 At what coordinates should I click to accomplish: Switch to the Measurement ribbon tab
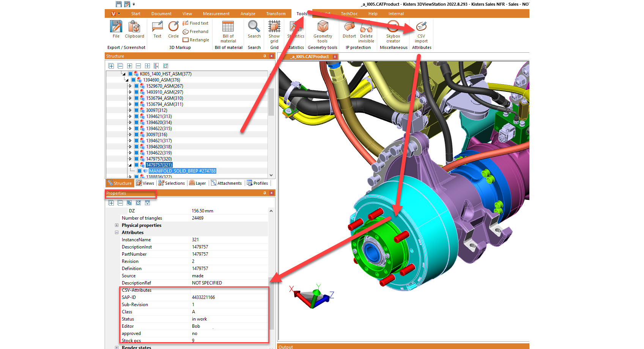point(216,14)
